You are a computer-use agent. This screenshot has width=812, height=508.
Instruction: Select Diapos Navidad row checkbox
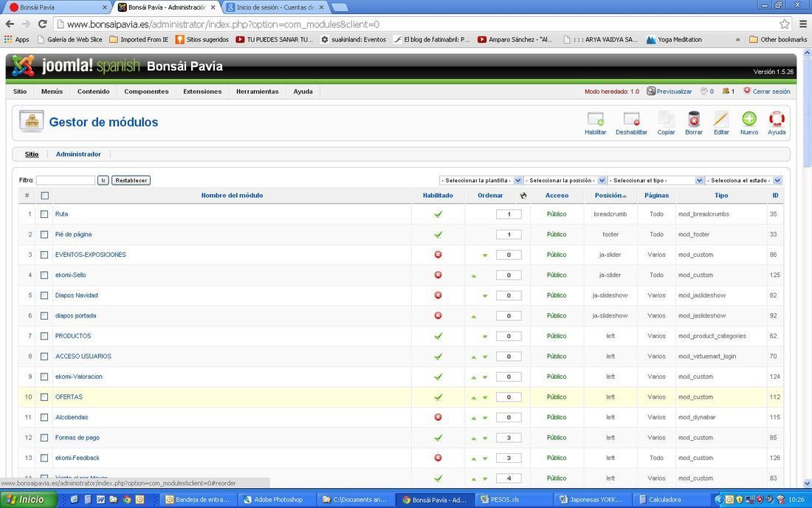click(44, 295)
